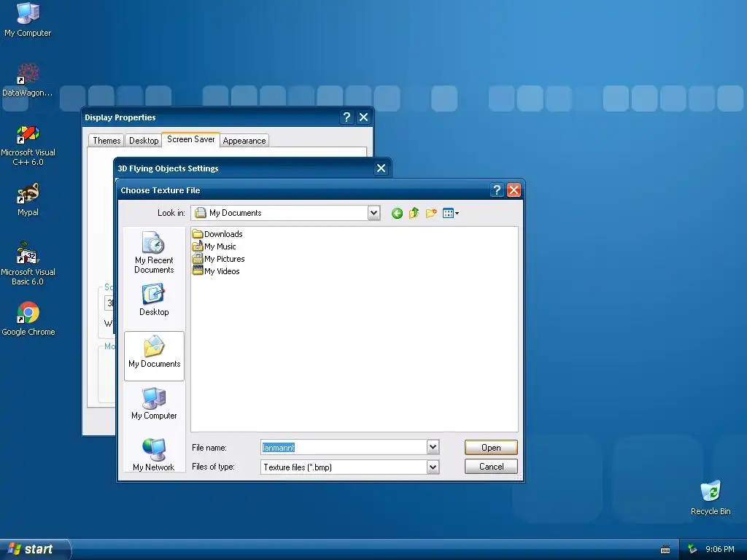The height and width of the screenshot is (560, 747).
Task: Expand the File name history dropdown
Action: click(x=433, y=447)
